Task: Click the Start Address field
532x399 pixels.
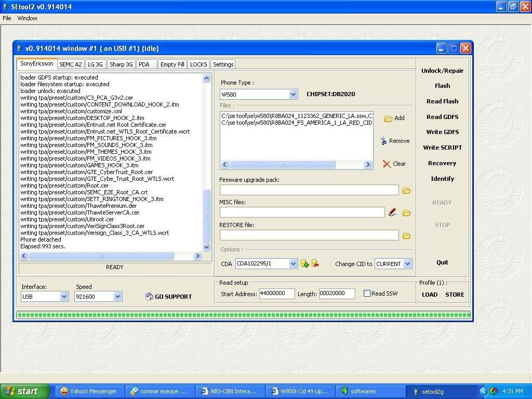Action: (277, 294)
